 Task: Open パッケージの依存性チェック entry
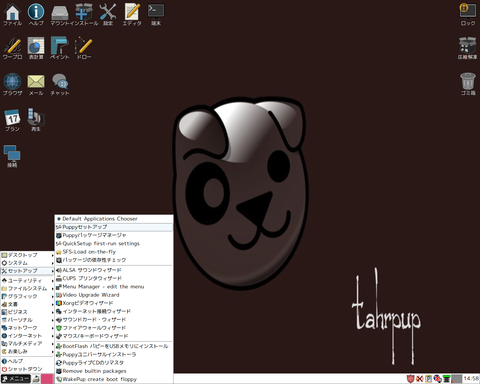pos(114,260)
